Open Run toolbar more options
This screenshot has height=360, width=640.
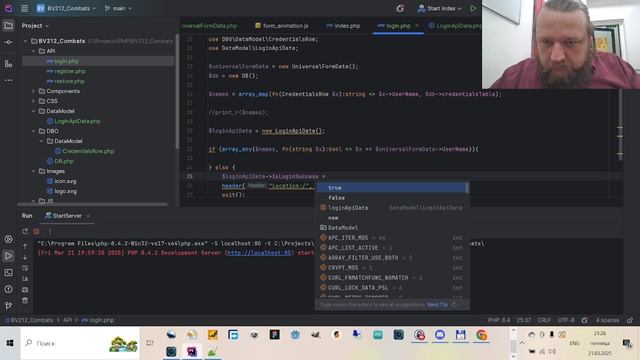(x=50, y=231)
